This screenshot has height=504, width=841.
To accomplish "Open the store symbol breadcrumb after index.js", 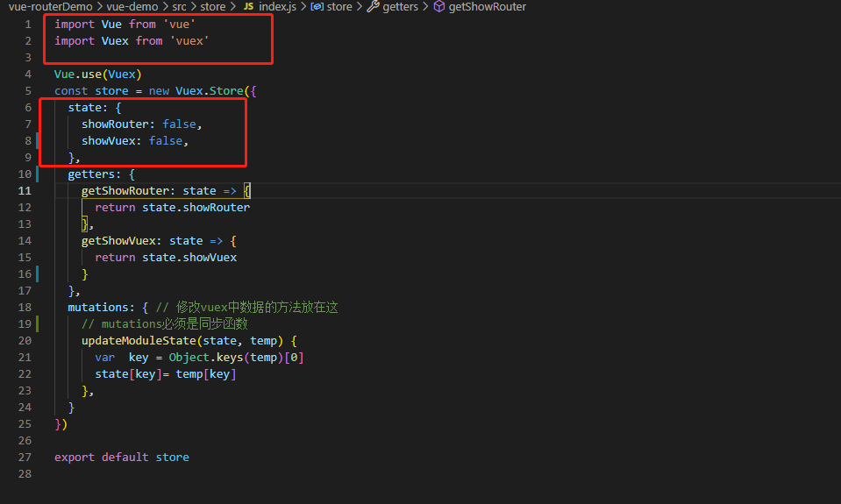I will pyautogui.click(x=339, y=6).
